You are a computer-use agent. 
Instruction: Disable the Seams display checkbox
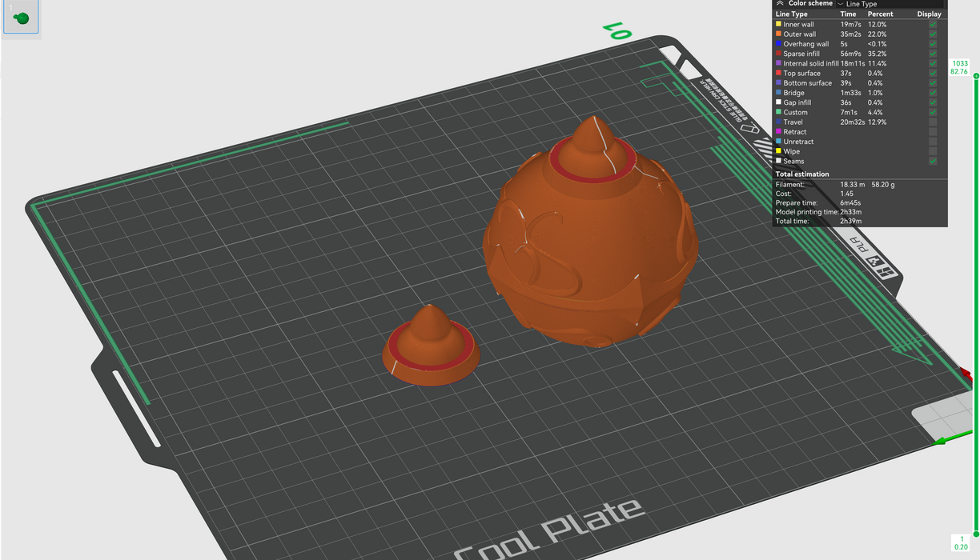[x=933, y=161]
